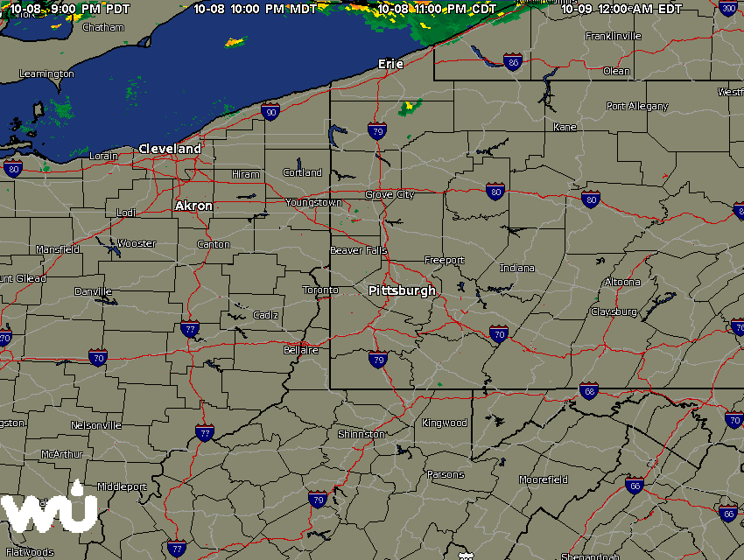Click the Interstate 68 shield

(589, 391)
